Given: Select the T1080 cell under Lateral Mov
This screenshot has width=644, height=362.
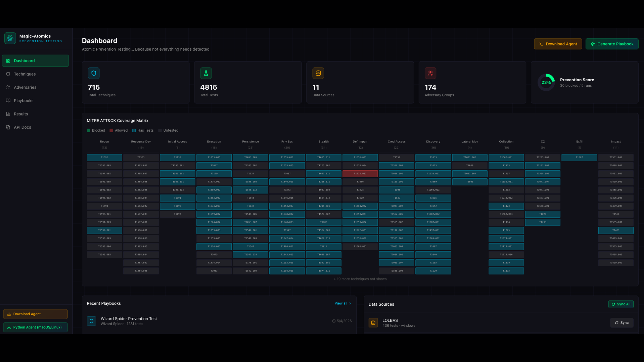Looking at the screenshot, I should (470, 165).
